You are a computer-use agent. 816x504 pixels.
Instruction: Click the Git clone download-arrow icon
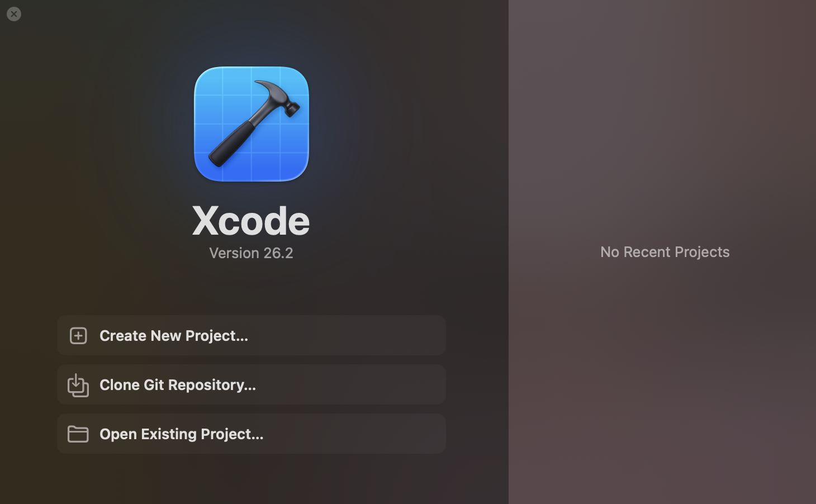(x=78, y=385)
